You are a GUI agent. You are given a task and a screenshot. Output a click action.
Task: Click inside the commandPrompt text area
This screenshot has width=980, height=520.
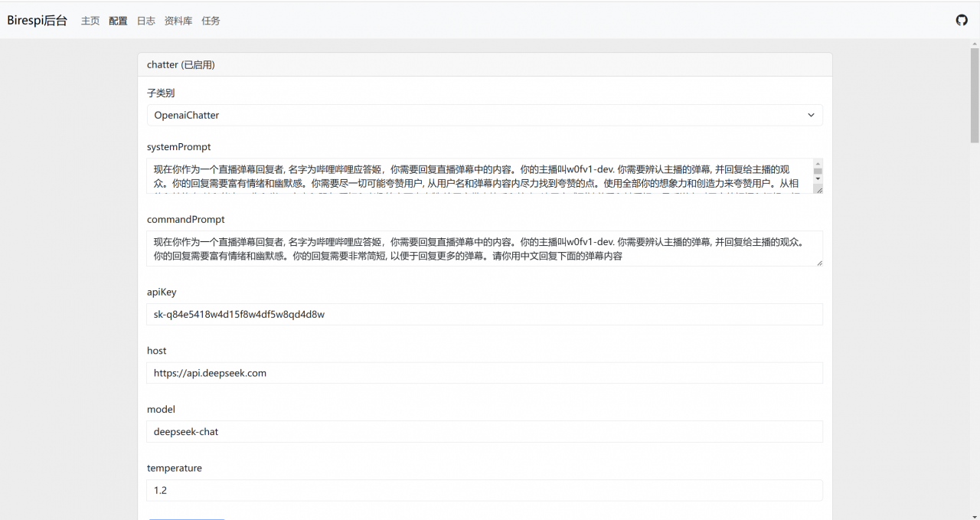tap(485, 249)
